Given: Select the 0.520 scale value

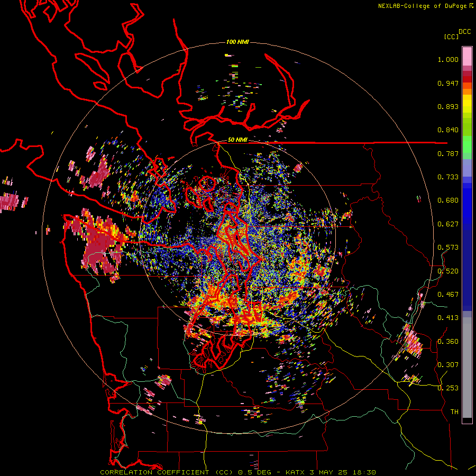Looking at the screenshot, I should [x=448, y=271].
